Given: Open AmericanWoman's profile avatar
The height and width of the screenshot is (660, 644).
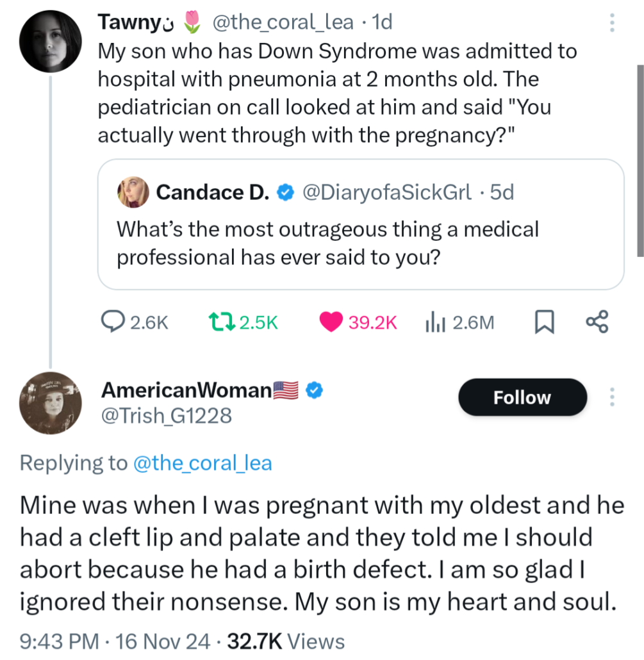Looking at the screenshot, I should pos(50,401).
